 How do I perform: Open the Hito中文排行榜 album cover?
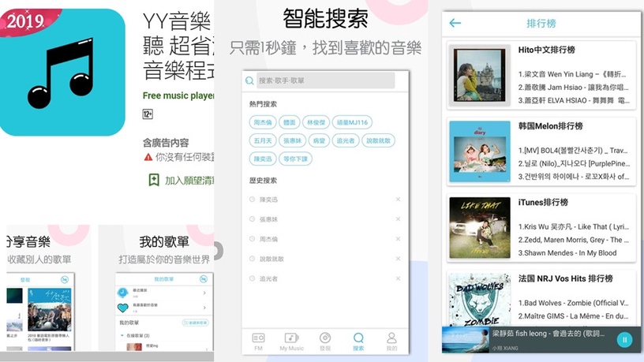[479, 76]
